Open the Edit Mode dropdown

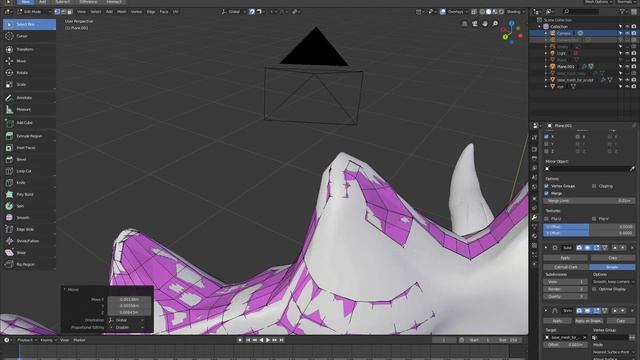coord(34,12)
